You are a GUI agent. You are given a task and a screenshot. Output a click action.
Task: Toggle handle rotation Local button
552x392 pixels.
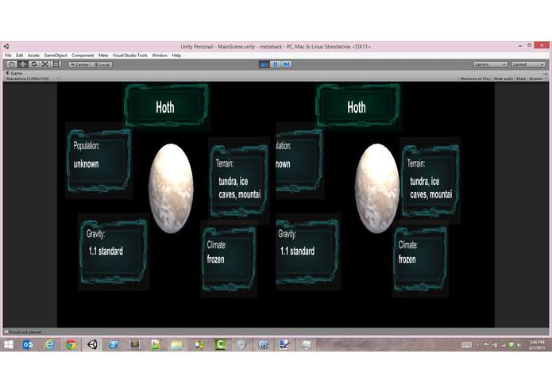102,65
